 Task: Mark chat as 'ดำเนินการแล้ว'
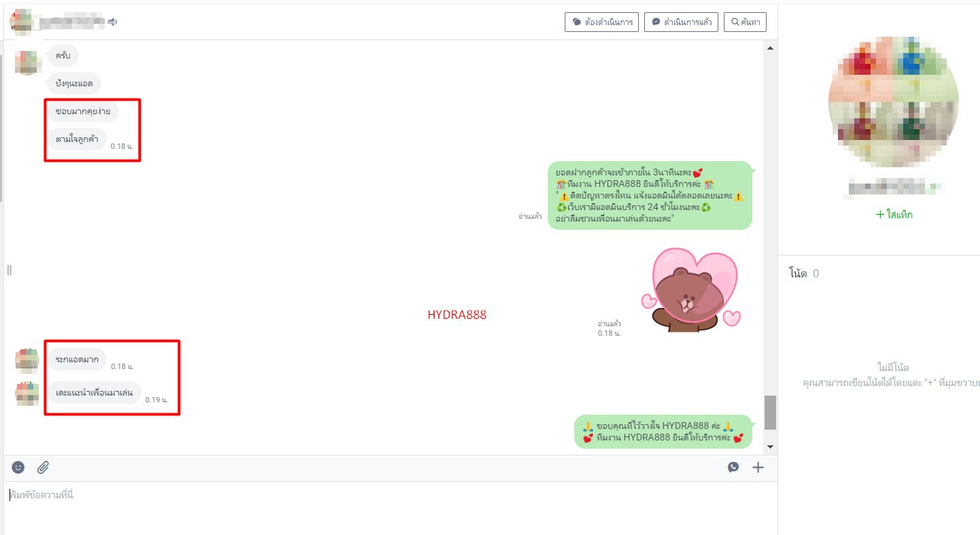(681, 22)
